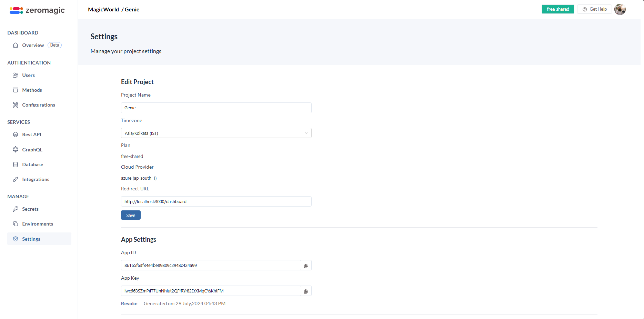
Task: Click the copy icon next to App ID
Action: click(x=305, y=265)
